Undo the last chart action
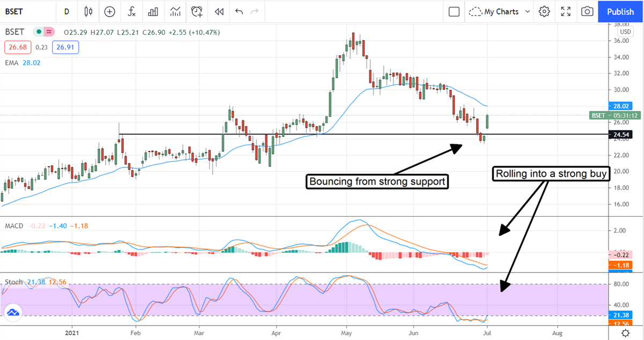Viewport: 644px width, 340px height. coord(239,11)
